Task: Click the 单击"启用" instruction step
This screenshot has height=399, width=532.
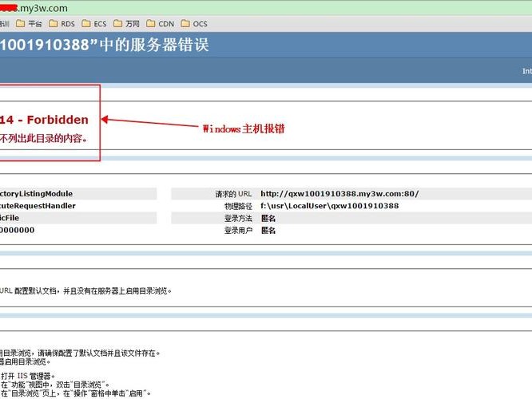Action: pyautogui.click(x=76, y=393)
